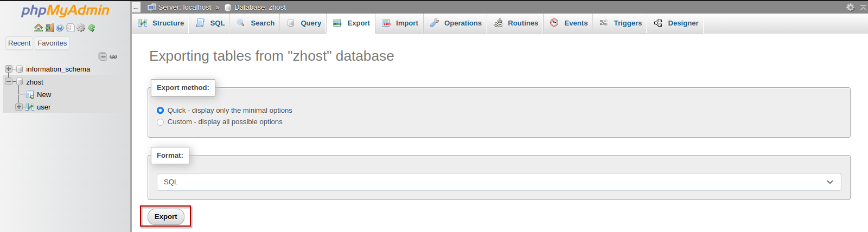Collapse the zhost database tree node

pyautogui.click(x=9, y=82)
